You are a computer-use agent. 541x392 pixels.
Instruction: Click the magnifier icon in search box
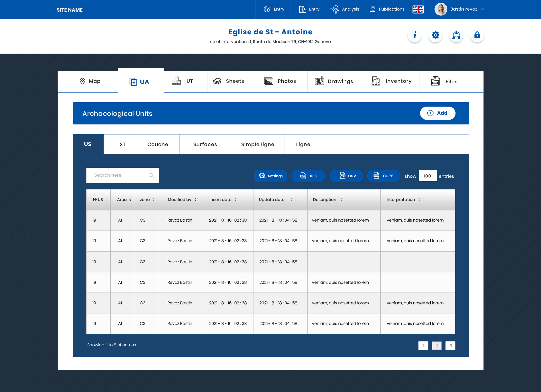pyautogui.click(x=151, y=176)
